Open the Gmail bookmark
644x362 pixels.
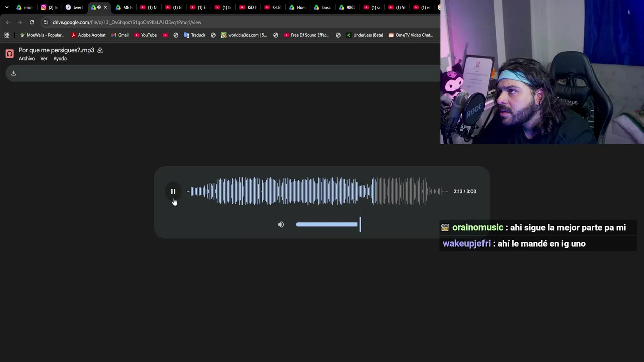click(x=120, y=35)
